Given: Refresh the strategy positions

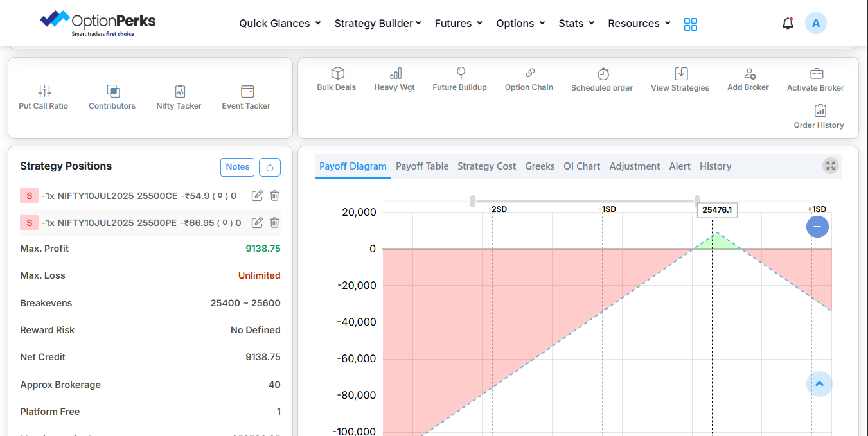Looking at the screenshot, I should (270, 167).
